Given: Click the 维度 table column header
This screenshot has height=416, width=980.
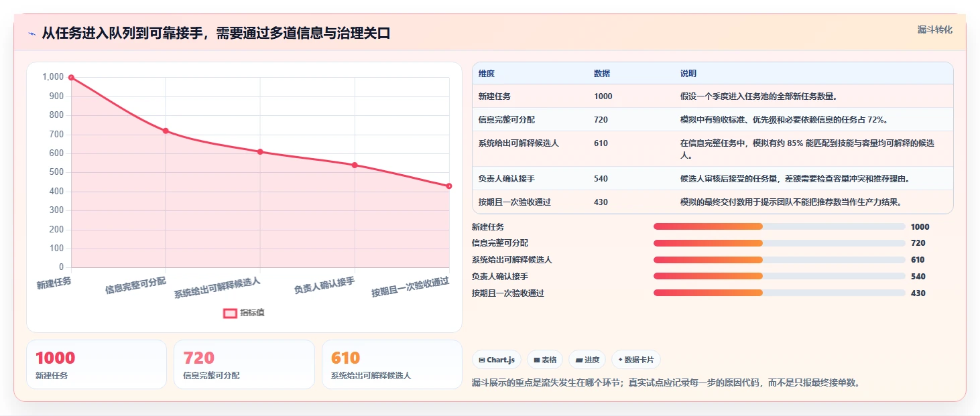Looking at the screenshot, I should [487, 73].
